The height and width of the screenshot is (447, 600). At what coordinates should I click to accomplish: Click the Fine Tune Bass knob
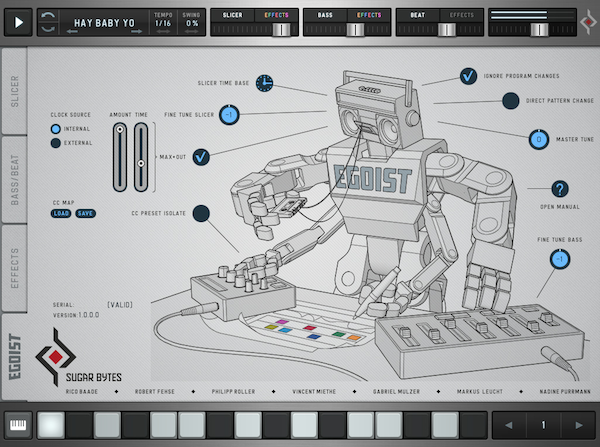click(x=560, y=259)
